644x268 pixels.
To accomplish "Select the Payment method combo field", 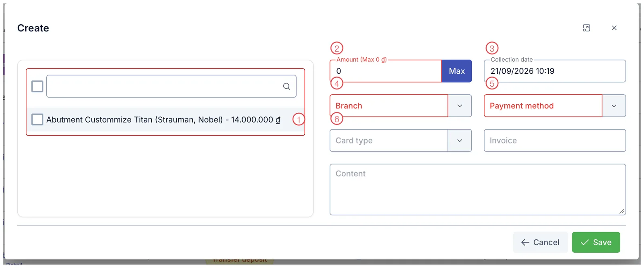I will pos(543,106).
